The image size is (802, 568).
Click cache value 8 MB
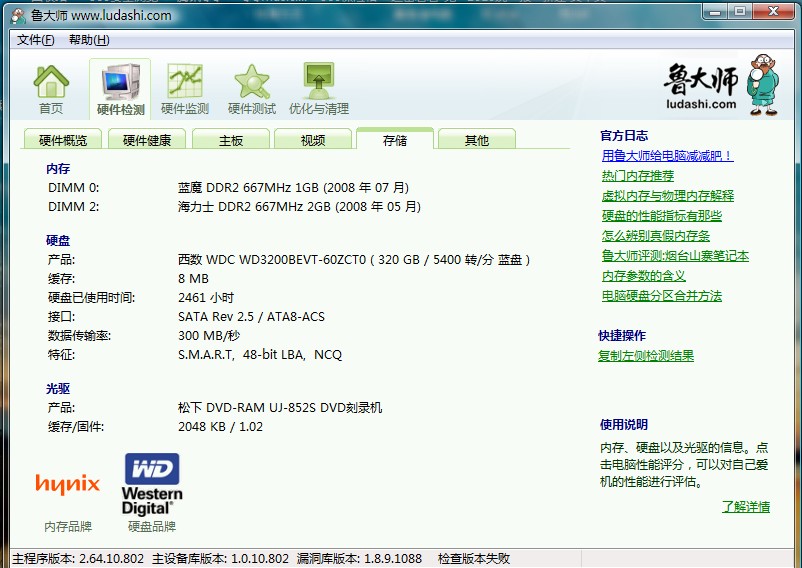pos(193,279)
